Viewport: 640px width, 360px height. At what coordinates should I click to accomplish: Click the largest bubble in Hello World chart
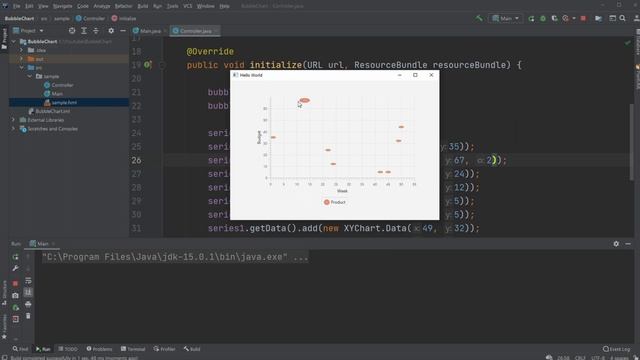304,100
